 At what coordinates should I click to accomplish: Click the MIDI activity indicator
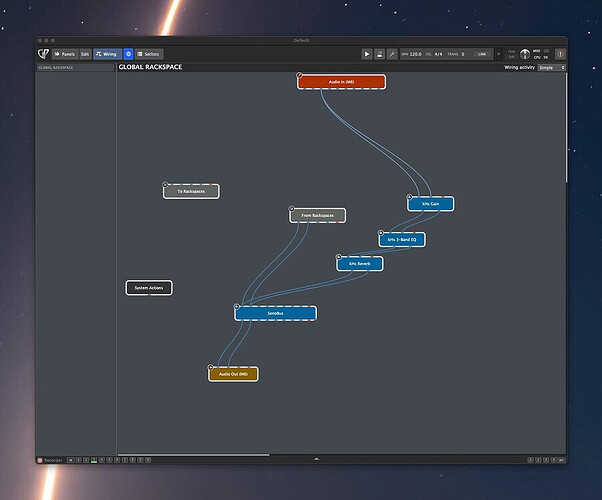click(541, 51)
